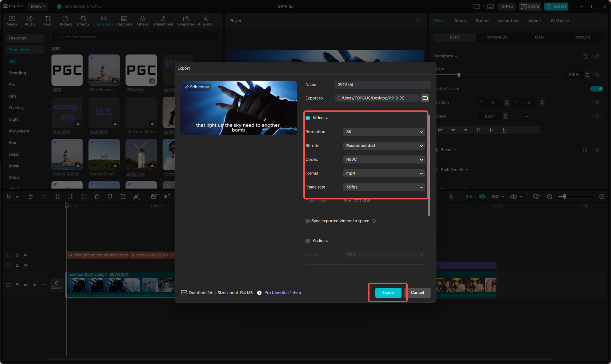
Task: Check the Audio export checkbox
Action: click(308, 240)
